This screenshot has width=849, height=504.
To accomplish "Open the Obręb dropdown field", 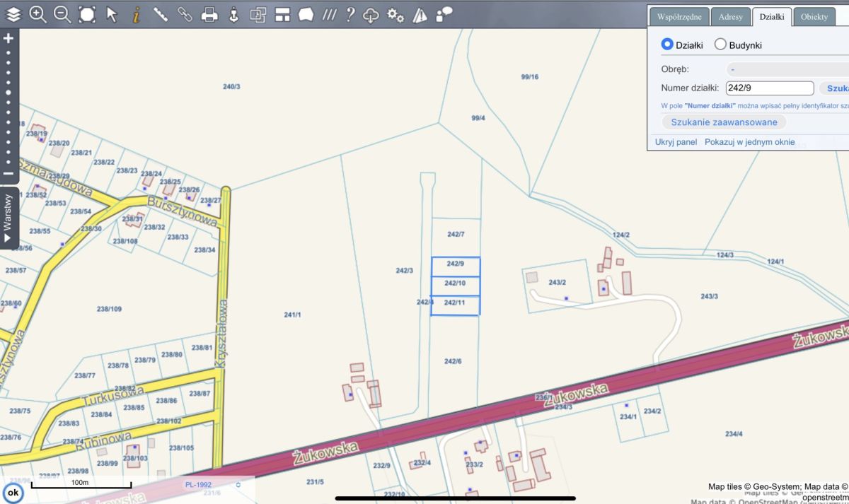I will pyautogui.click(x=787, y=69).
